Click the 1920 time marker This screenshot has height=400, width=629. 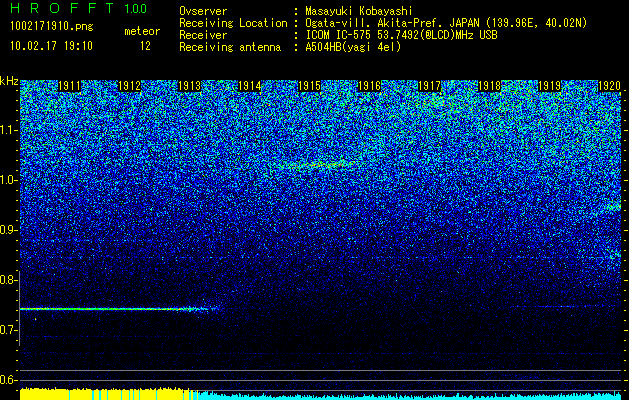tap(609, 86)
